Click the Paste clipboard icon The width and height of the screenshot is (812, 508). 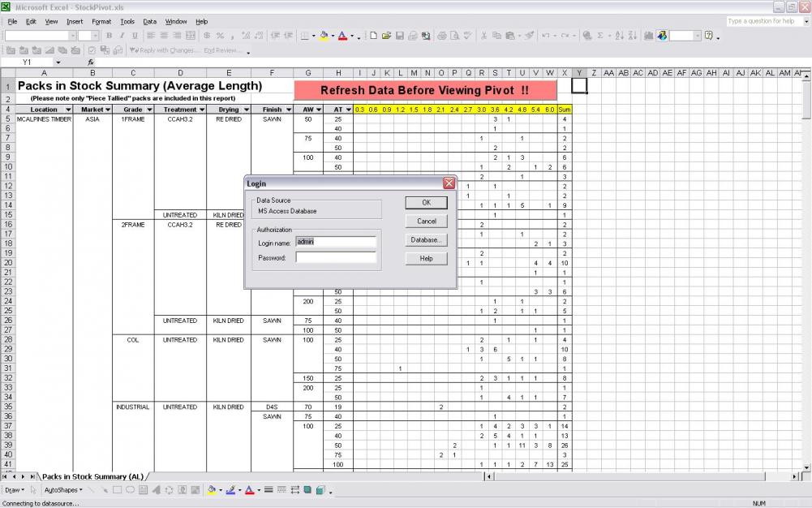click(510, 35)
